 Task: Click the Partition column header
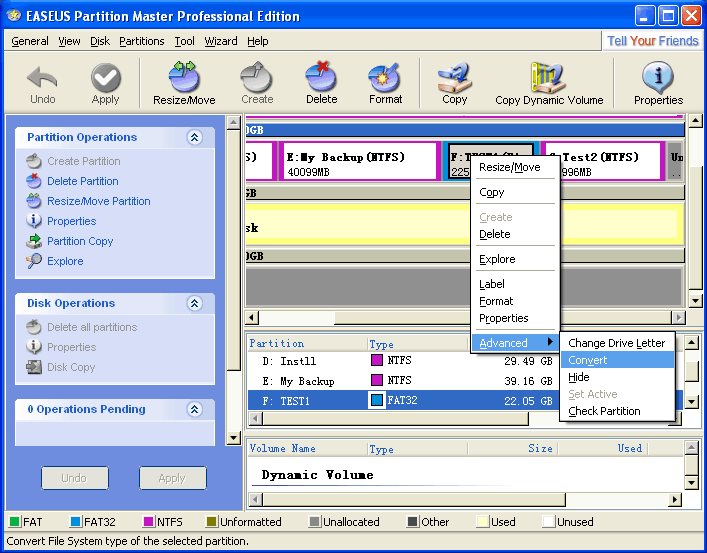tap(308, 343)
